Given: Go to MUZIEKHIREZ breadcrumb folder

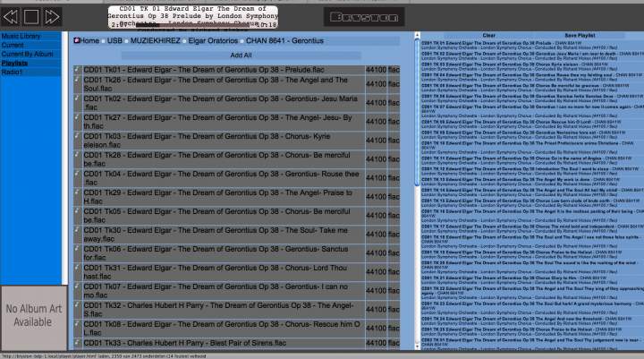Looking at the screenshot, I should tap(156, 40).
